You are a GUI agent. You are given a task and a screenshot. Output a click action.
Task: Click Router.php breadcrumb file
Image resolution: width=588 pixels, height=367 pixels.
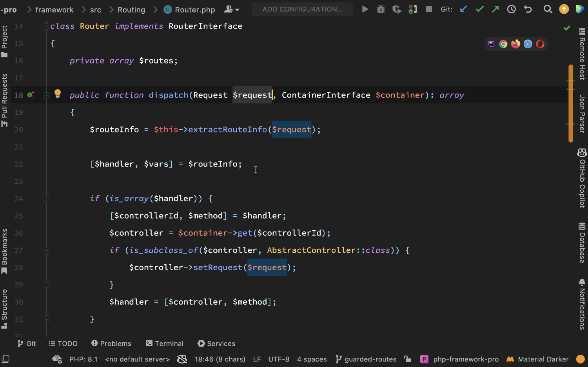point(189,9)
